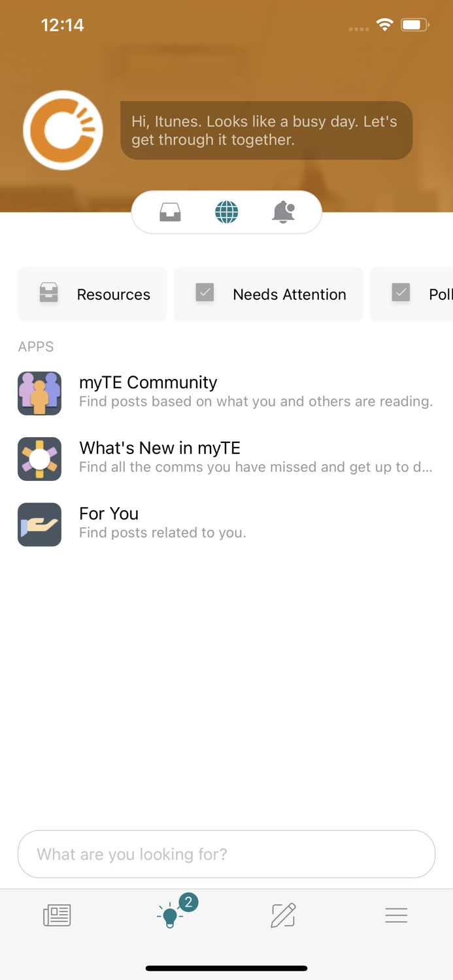Toggle the Needs Attention checkbox
This screenshot has height=980, width=453.
click(205, 293)
